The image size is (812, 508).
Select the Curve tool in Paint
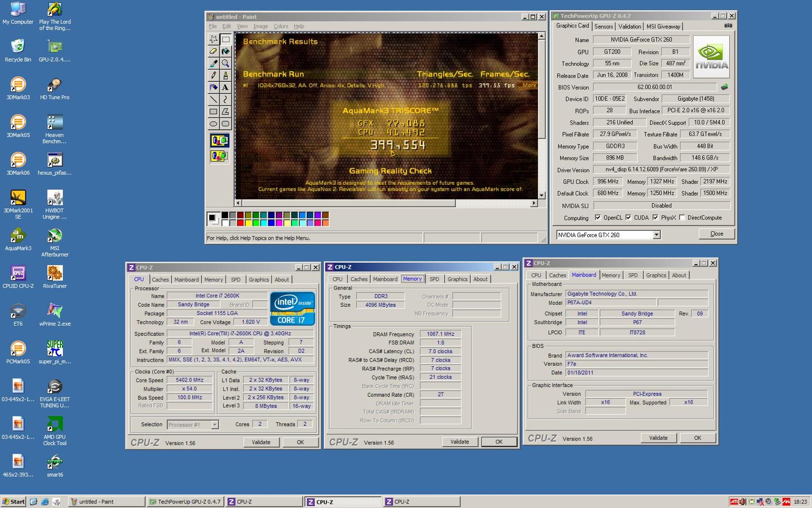point(225,100)
